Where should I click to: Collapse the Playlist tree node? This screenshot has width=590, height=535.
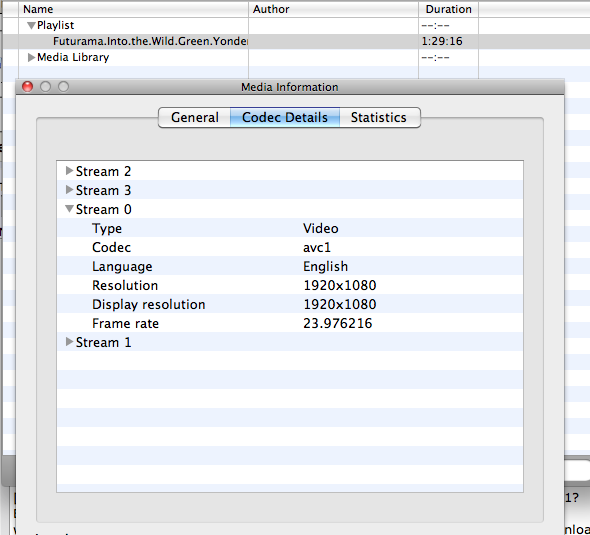pos(32,25)
